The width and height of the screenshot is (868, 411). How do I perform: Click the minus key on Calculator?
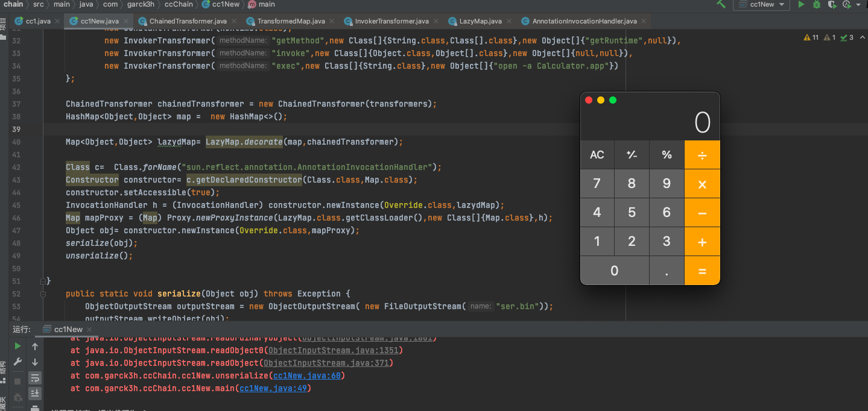tap(702, 213)
